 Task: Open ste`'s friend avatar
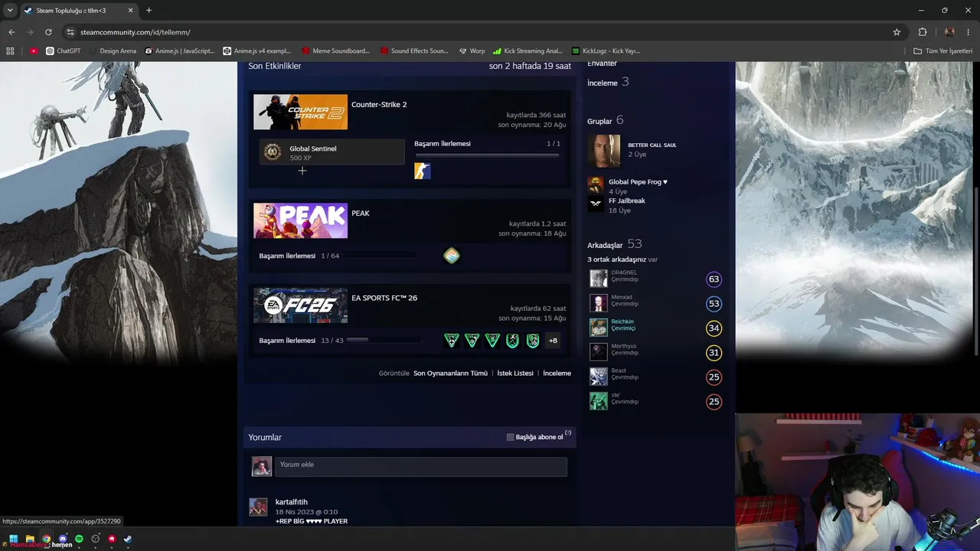pyautogui.click(x=599, y=401)
